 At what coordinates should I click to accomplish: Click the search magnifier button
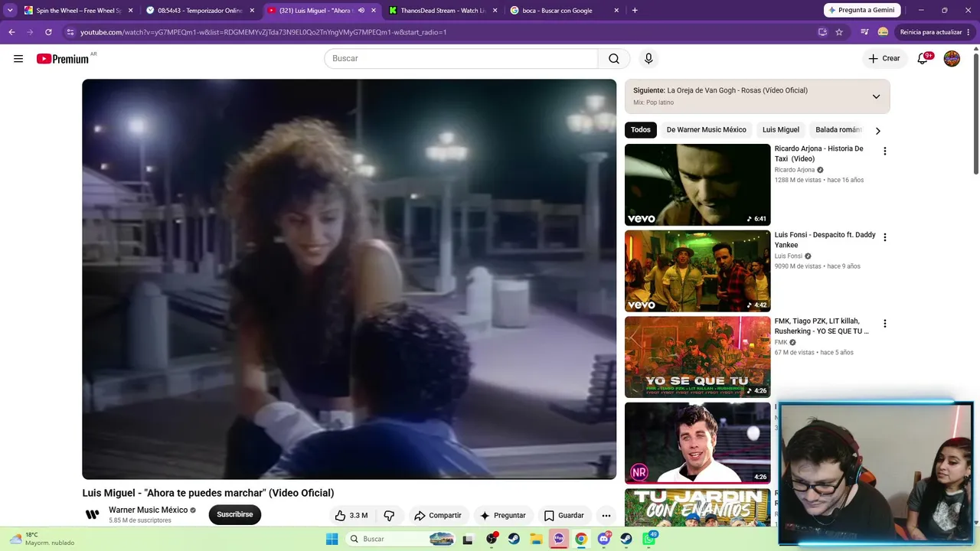pos(614,59)
